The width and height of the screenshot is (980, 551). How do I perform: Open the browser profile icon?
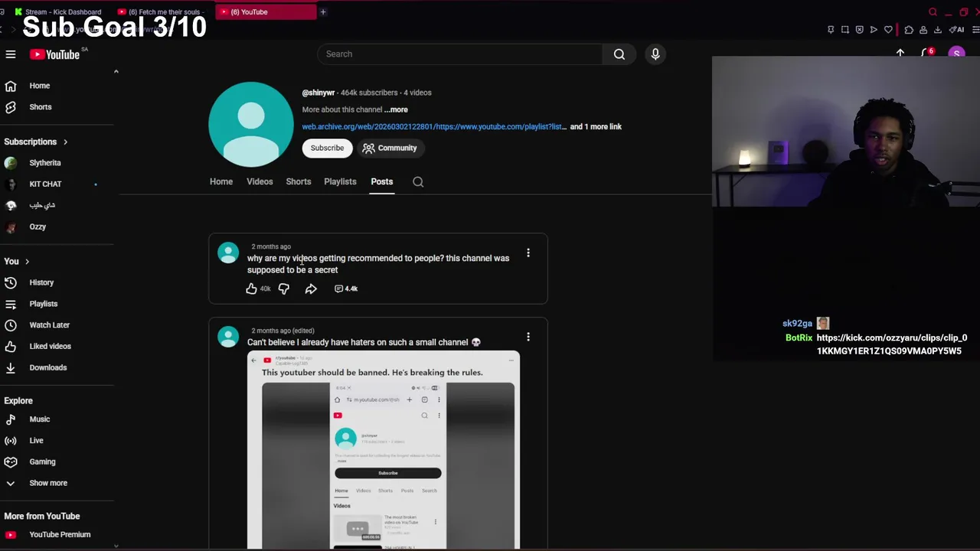(x=923, y=30)
